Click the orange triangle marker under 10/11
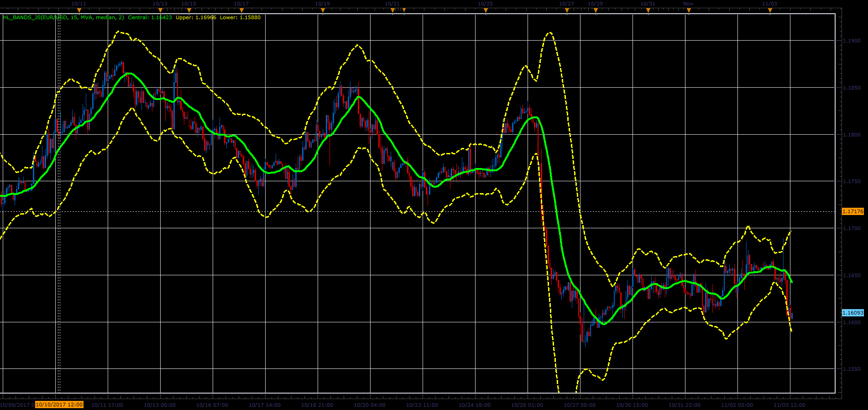The width and height of the screenshot is (868, 410). click(79, 10)
